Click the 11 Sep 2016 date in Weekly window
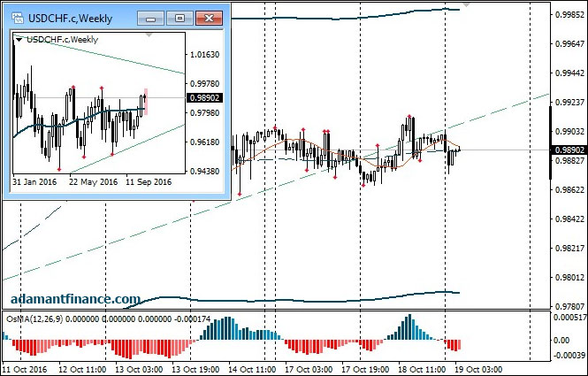 [x=149, y=182]
